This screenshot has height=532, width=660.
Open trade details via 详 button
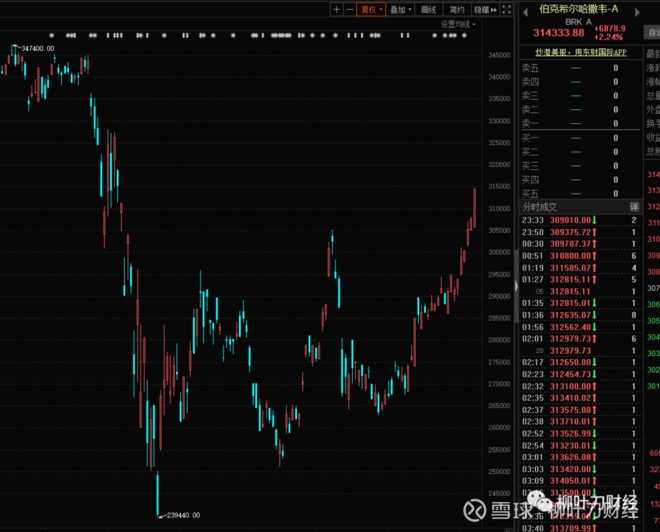tap(634, 207)
